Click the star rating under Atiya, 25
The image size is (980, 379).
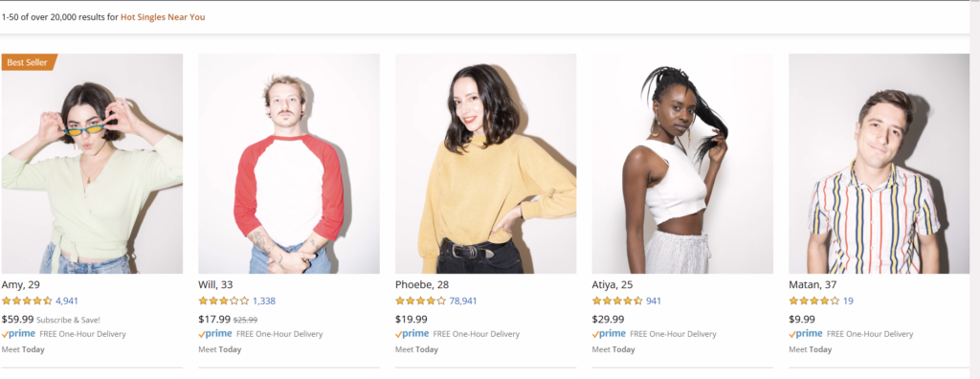click(617, 301)
